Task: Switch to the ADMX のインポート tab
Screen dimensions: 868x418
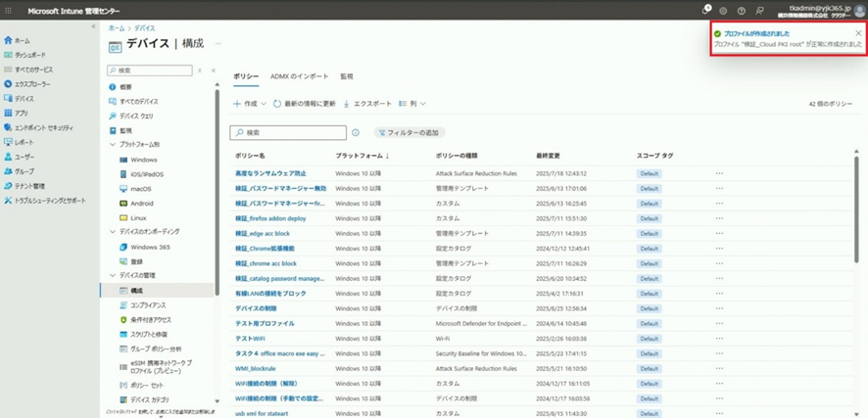Action: tap(299, 76)
